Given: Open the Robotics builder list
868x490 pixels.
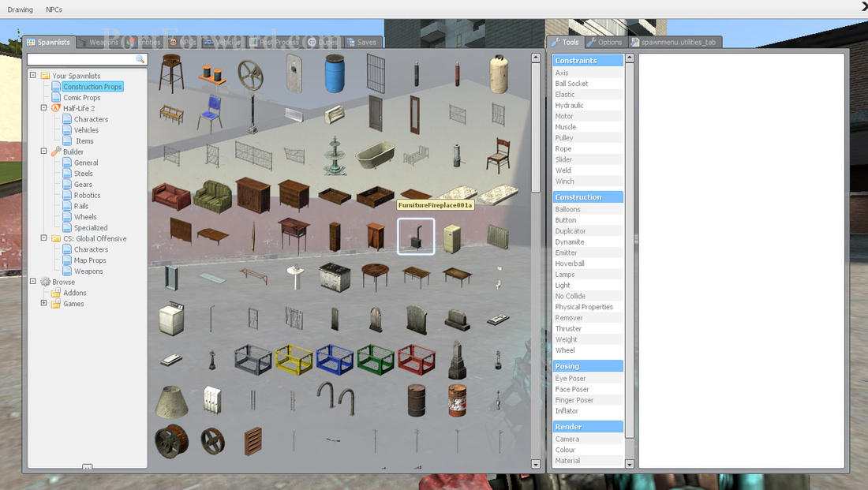Looking at the screenshot, I should (87, 196).
